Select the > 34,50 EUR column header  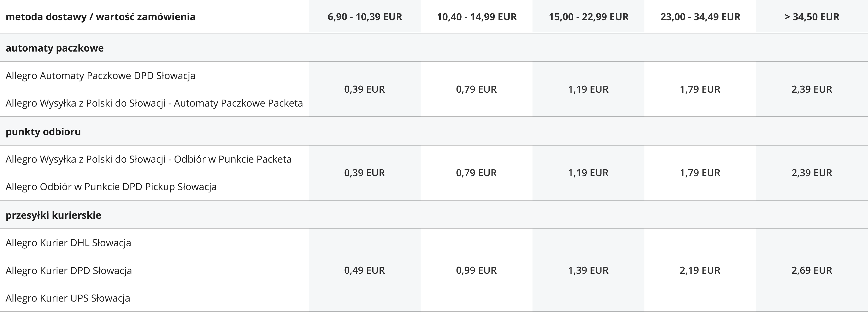point(812,16)
